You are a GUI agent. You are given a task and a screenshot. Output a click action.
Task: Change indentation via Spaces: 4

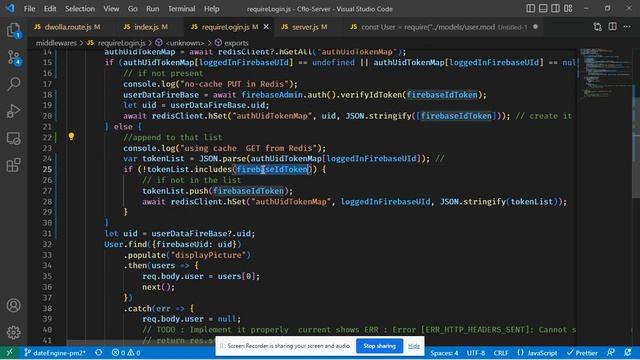444,353
